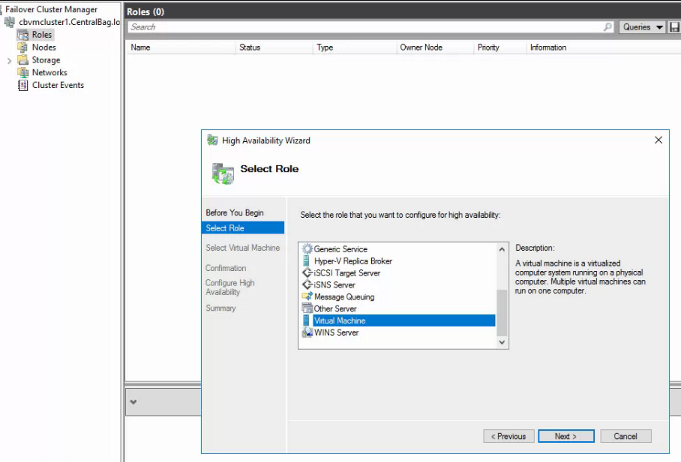Click the Roles icon in the tree
681x462 pixels.
point(24,35)
